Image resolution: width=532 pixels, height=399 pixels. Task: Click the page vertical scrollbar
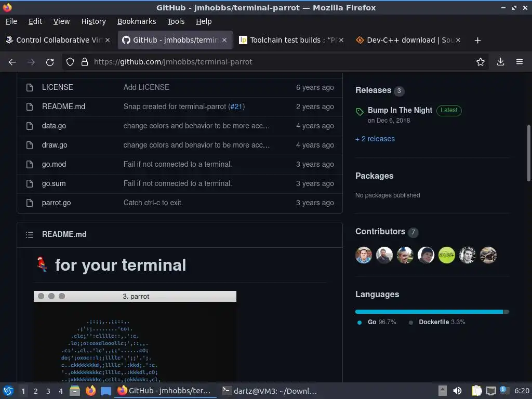click(x=528, y=153)
